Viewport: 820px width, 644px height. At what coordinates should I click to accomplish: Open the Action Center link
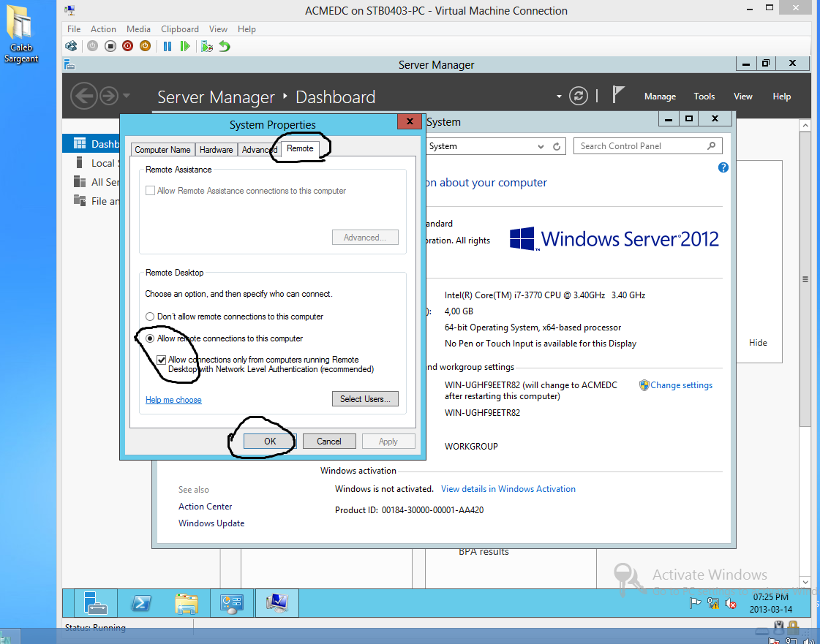[205, 507]
